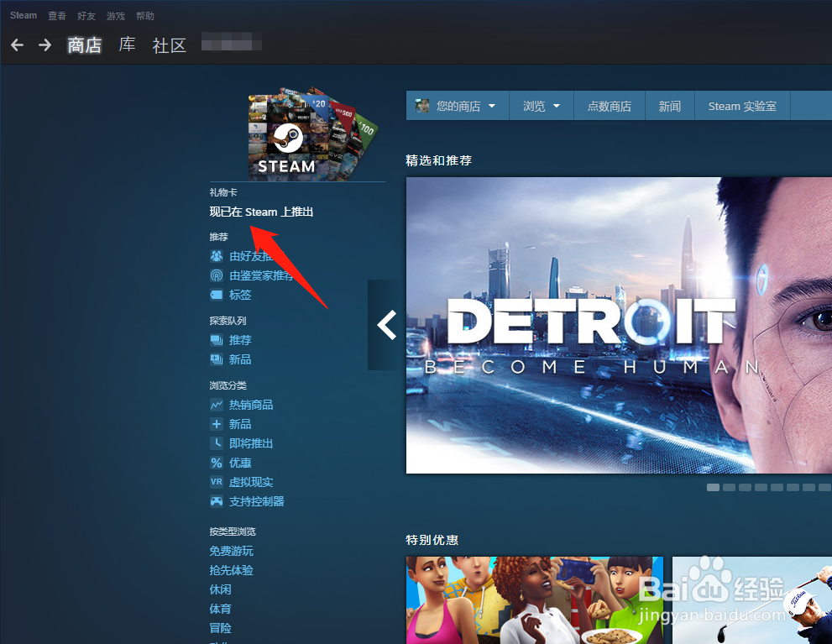Click the VR icon
832x644 pixels.
[x=217, y=482]
